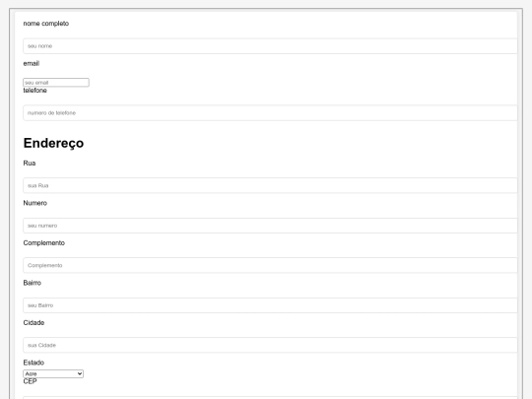Click the Rua label
The image size is (532, 399).
[30, 164]
